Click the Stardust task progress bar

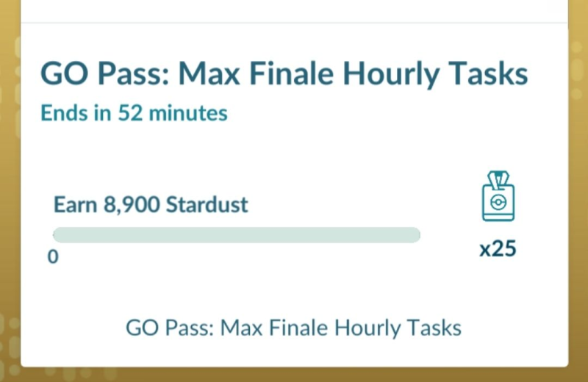[x=236, y=235]
